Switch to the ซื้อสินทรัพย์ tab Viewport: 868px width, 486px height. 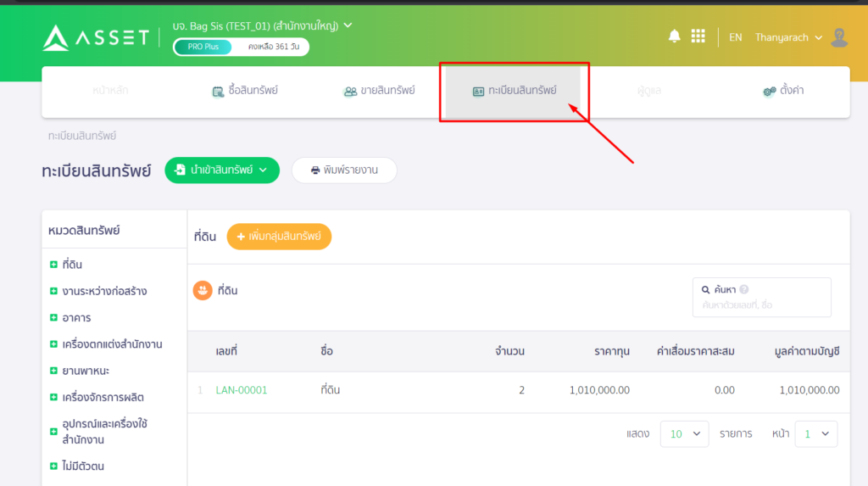pos(245,91)
